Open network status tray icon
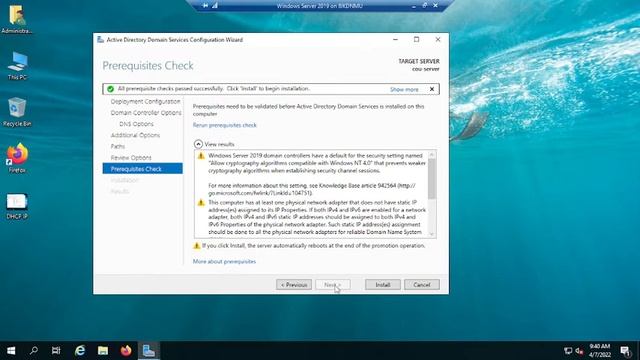The width and height of the screenshot is (640, 360). (x=568, y=351)
